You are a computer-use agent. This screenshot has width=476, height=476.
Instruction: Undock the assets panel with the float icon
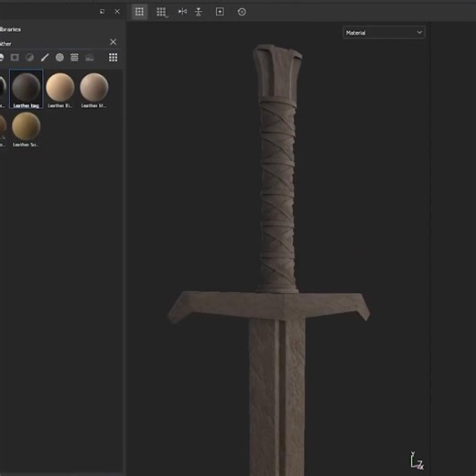(102, 12)
